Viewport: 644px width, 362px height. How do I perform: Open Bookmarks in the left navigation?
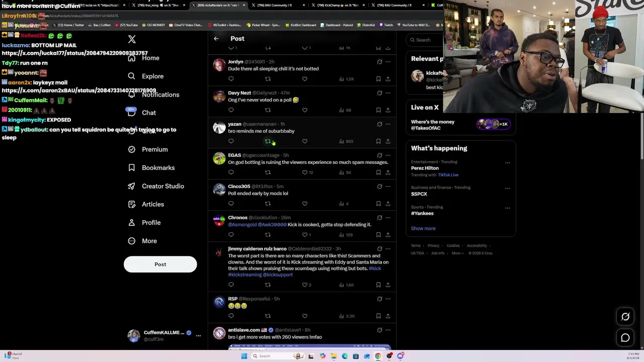151,168
